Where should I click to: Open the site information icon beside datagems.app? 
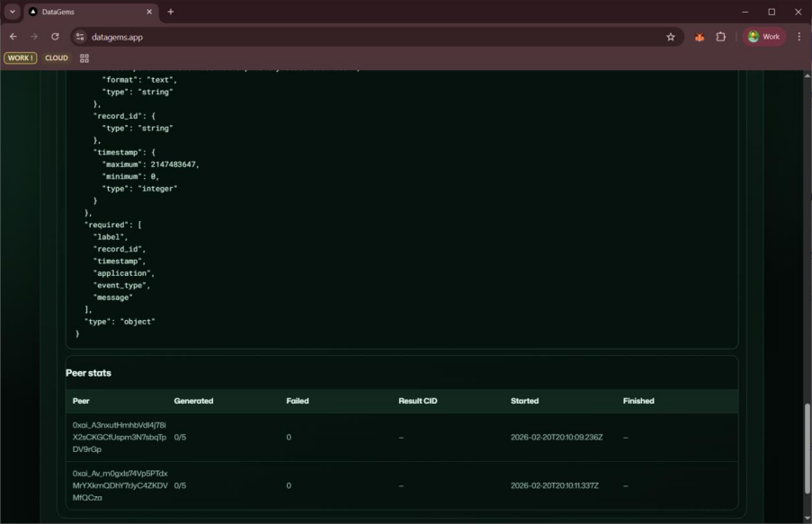(x=79, y=39)
